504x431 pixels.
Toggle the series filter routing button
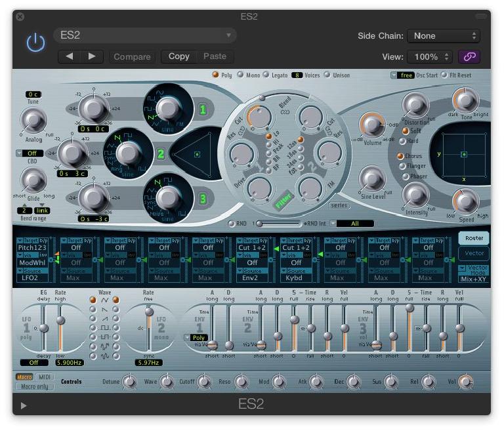339,205
